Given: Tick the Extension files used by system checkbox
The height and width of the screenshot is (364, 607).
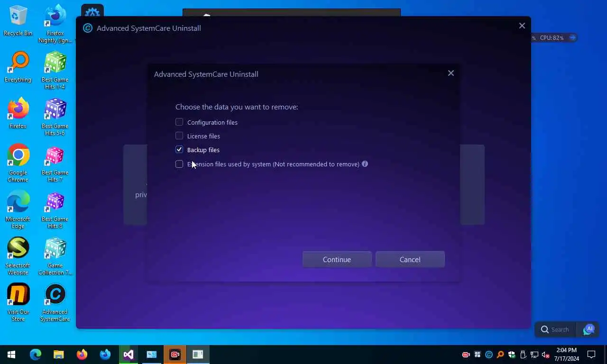Looking at the screenshot, I should click(179, 164).
